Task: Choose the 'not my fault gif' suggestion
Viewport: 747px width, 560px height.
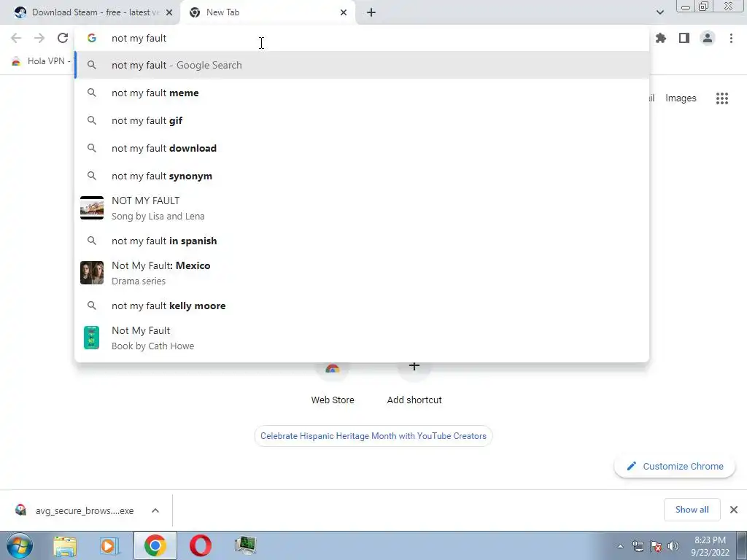Action: coord(362,120)
